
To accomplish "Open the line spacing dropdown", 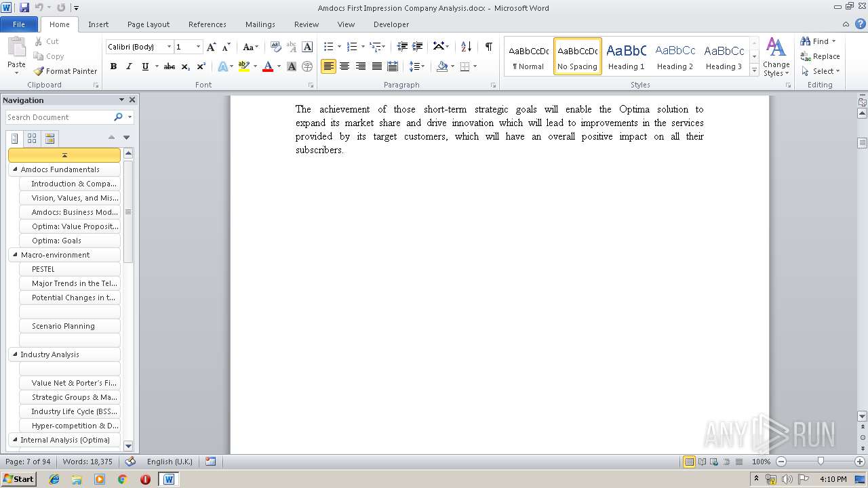I will click(x=417, y=66).
